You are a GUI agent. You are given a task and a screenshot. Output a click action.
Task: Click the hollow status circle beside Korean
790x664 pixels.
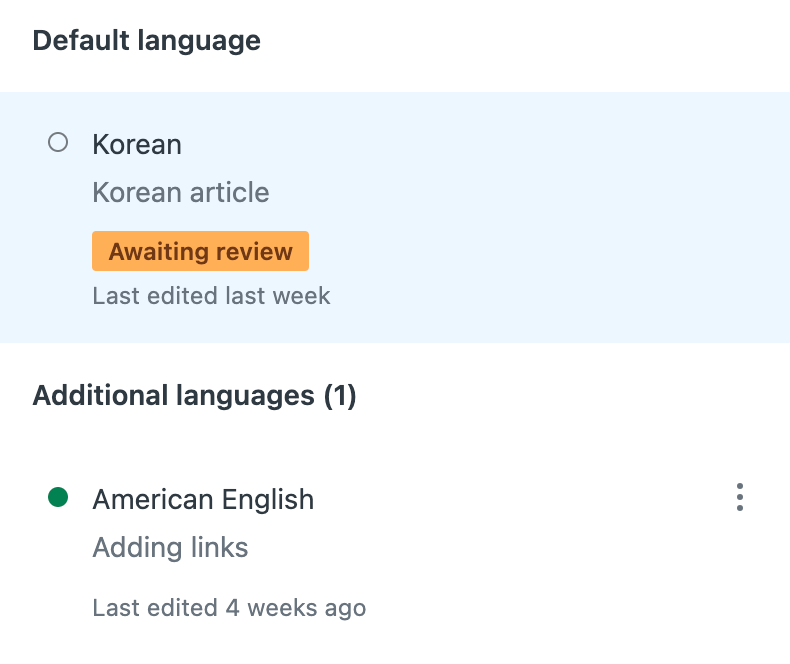pyautogui.click(x=58, y=143)
